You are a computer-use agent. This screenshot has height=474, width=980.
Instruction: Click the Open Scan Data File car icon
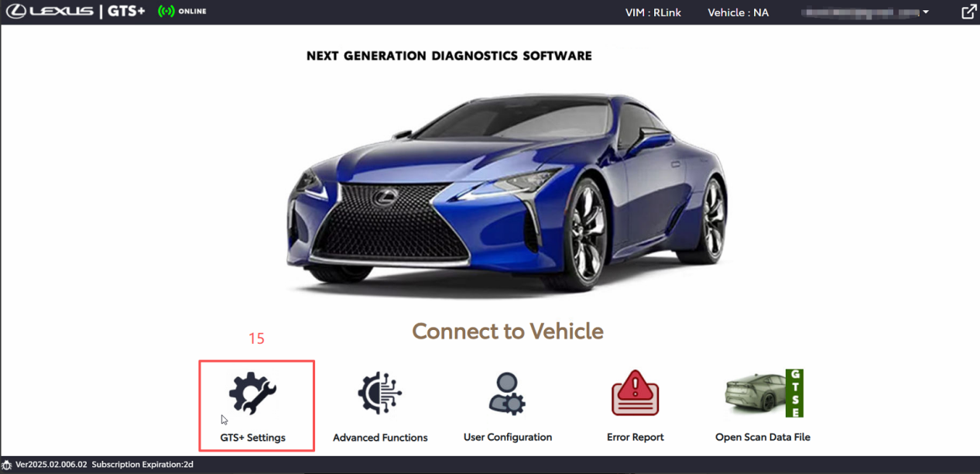click(762, 393)
